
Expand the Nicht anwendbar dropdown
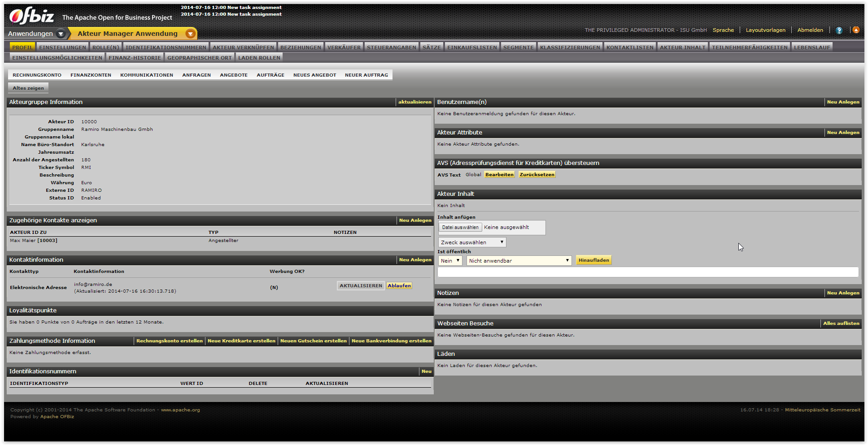(519, 261)
